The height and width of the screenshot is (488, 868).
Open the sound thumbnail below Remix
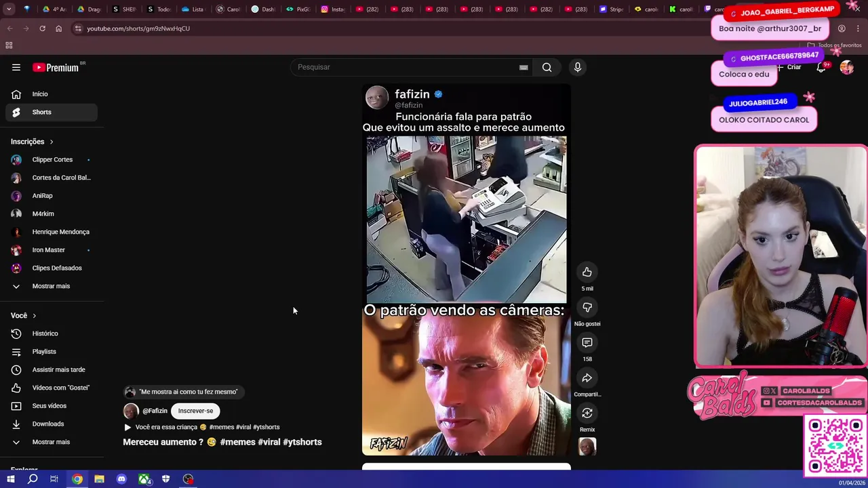(x=587, y=447)
